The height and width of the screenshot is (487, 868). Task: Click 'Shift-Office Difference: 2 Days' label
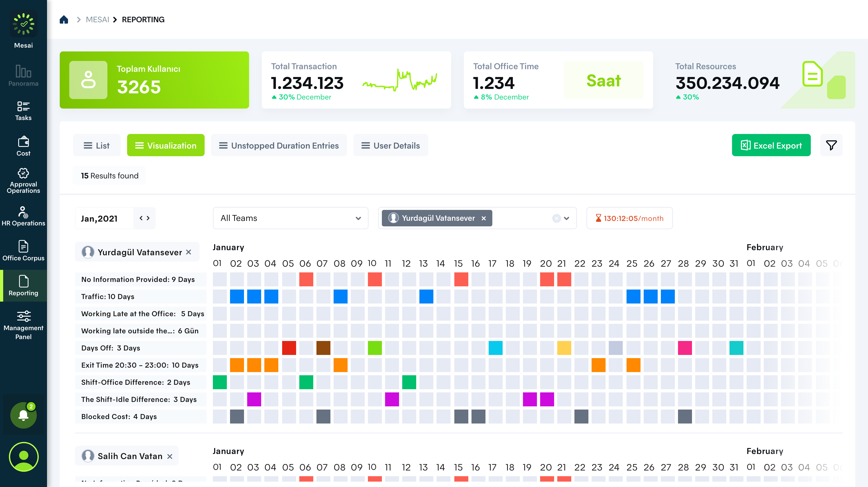coord(141,382)
